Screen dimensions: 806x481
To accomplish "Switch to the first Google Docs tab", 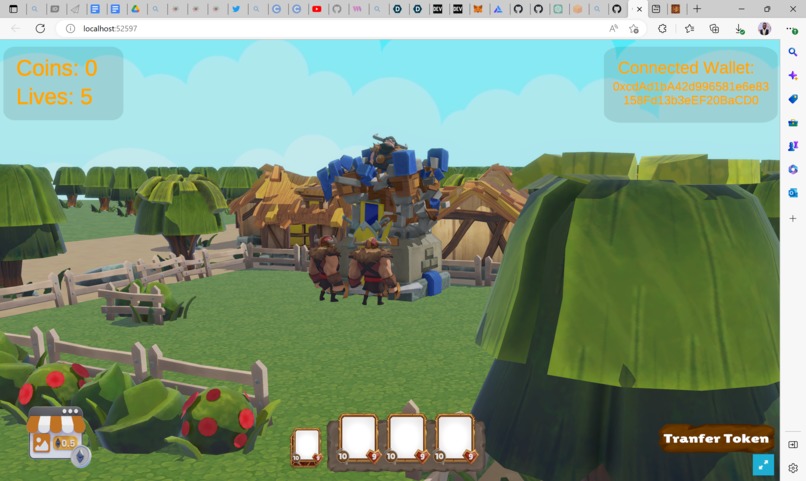I will [x=95, y=9].
